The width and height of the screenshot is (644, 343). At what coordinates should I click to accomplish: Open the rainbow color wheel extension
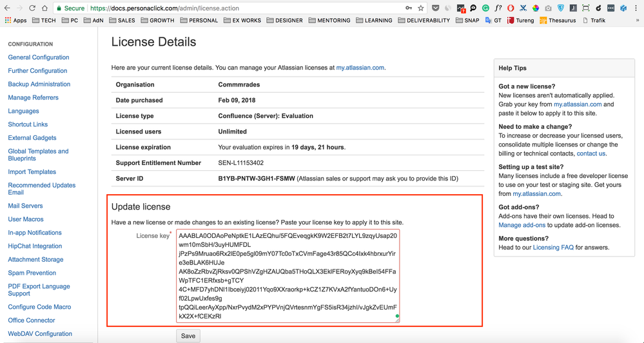click(536, 8)
